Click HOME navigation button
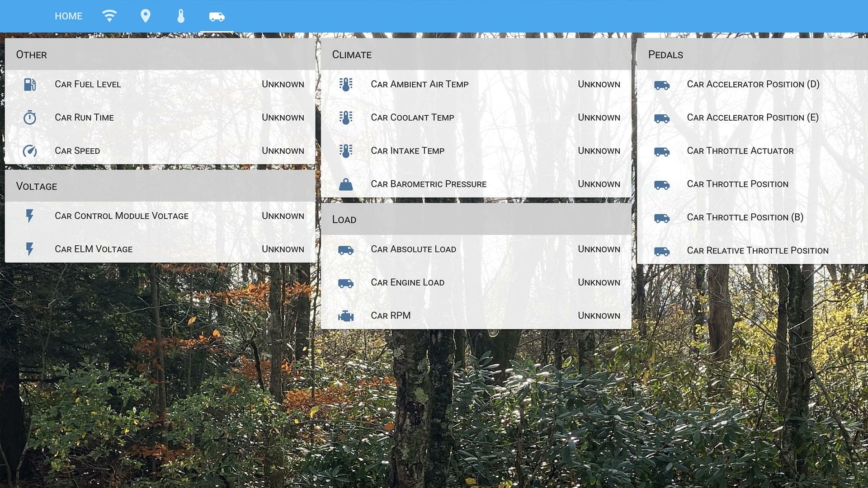This screenshot has width=868, height=488. 68,16
